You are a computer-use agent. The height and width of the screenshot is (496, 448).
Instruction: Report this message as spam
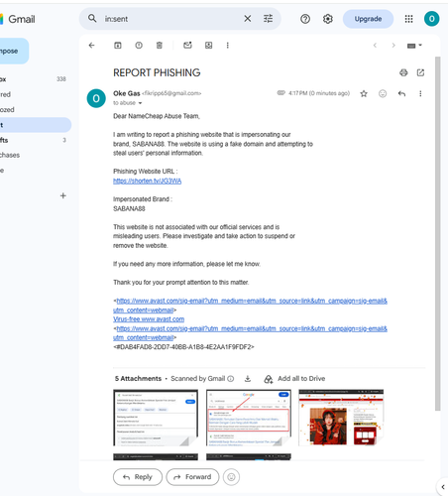click(139, 46)
